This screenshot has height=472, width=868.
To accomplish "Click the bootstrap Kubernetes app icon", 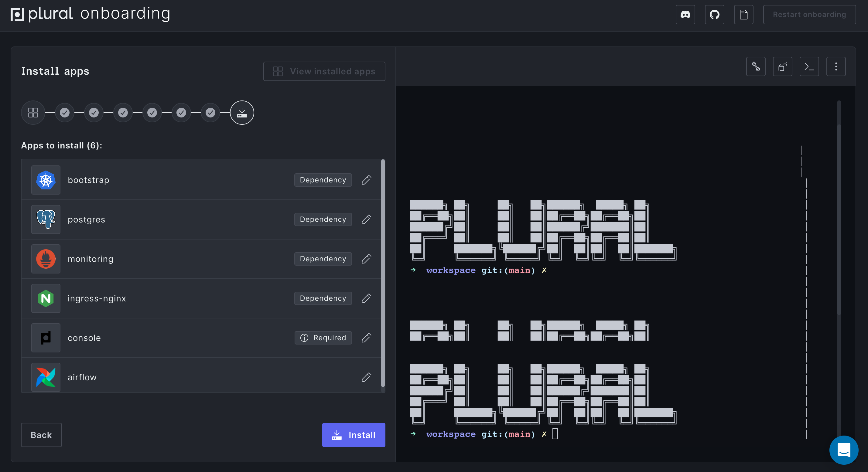I will click(46, 180).
